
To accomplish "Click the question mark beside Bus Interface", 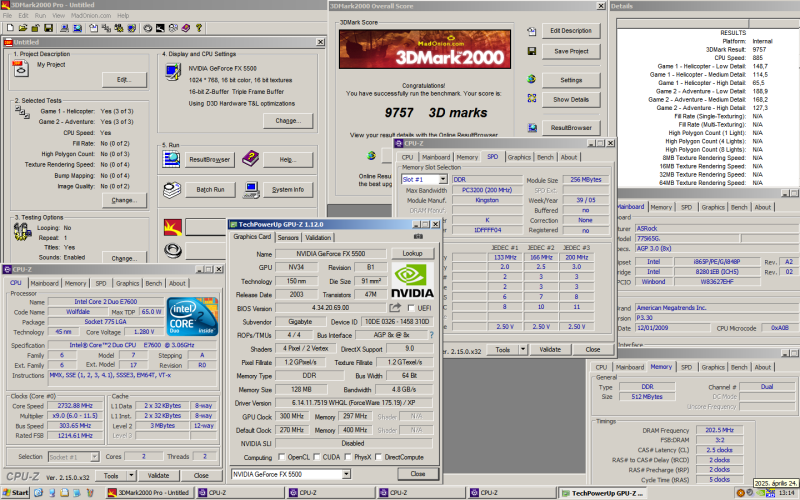I will 432,335.
